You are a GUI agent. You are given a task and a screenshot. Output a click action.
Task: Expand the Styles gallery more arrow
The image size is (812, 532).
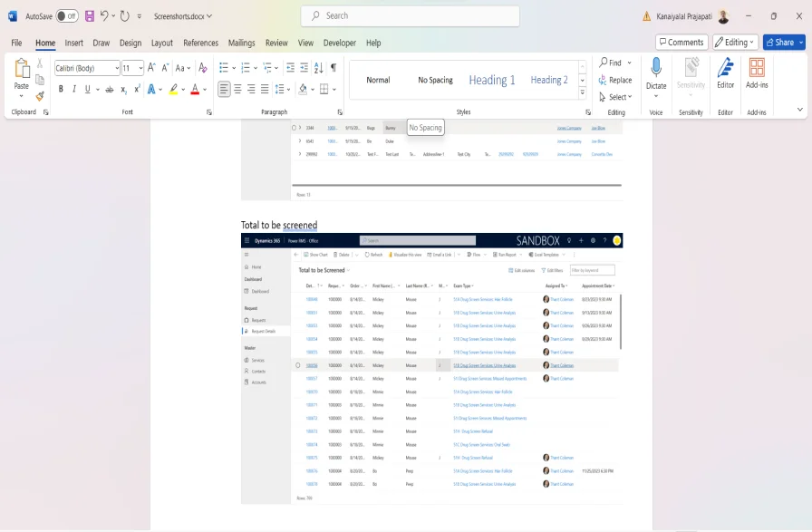[x=582, y=94]
